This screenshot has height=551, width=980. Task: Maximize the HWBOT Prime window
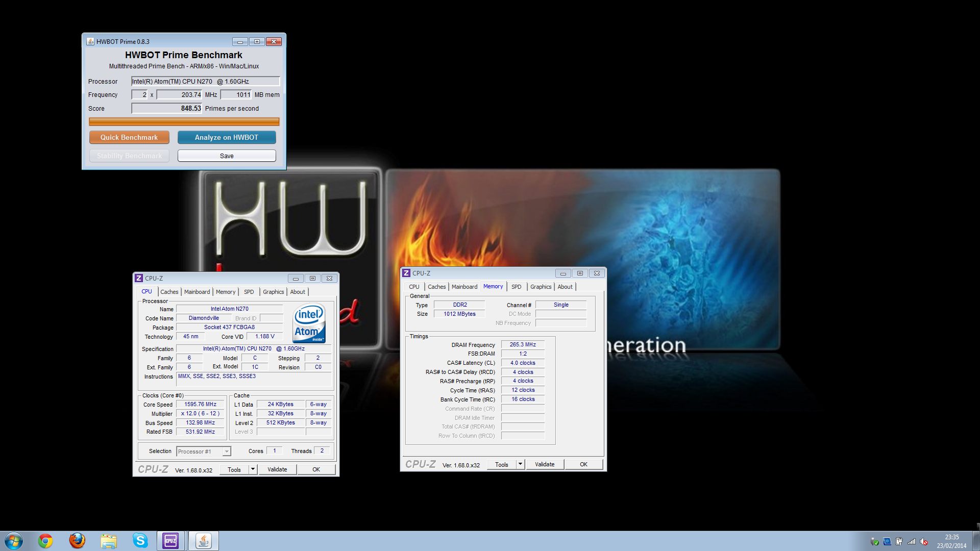257,42
